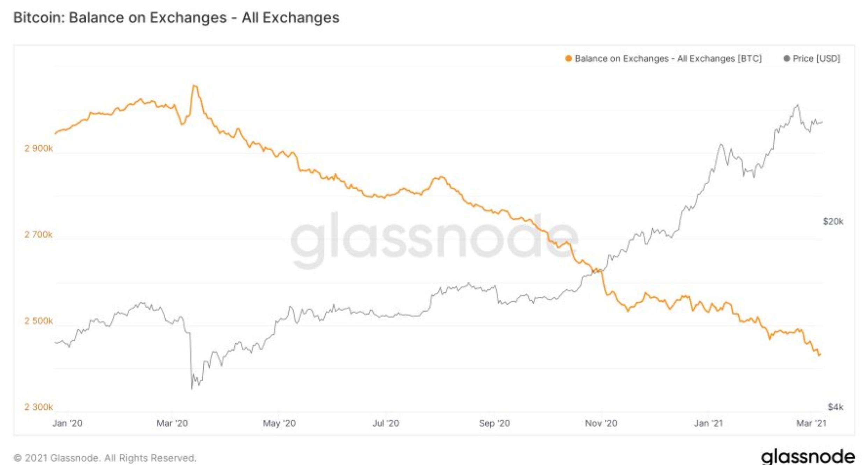868x465 pixels.
Task: Click the $20k right axis label
Action: tap(833, 221)
